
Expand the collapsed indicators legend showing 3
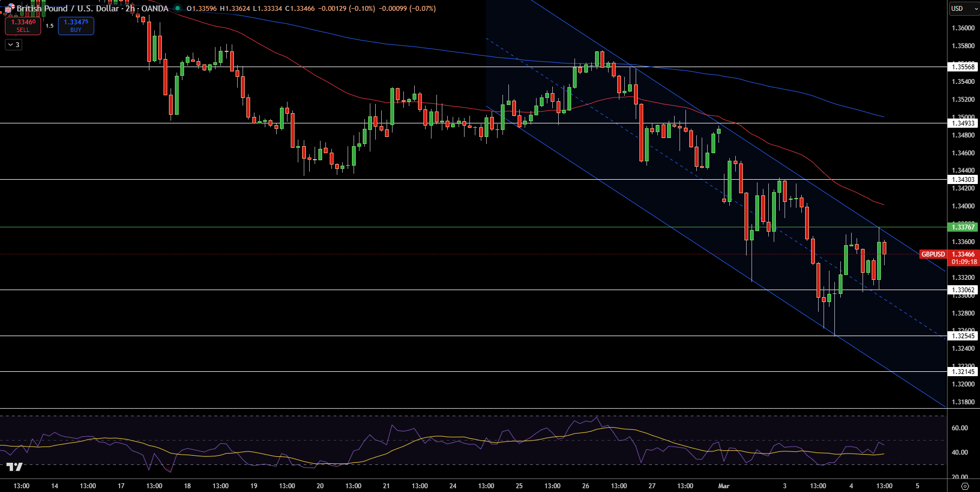tap(14, 45)
